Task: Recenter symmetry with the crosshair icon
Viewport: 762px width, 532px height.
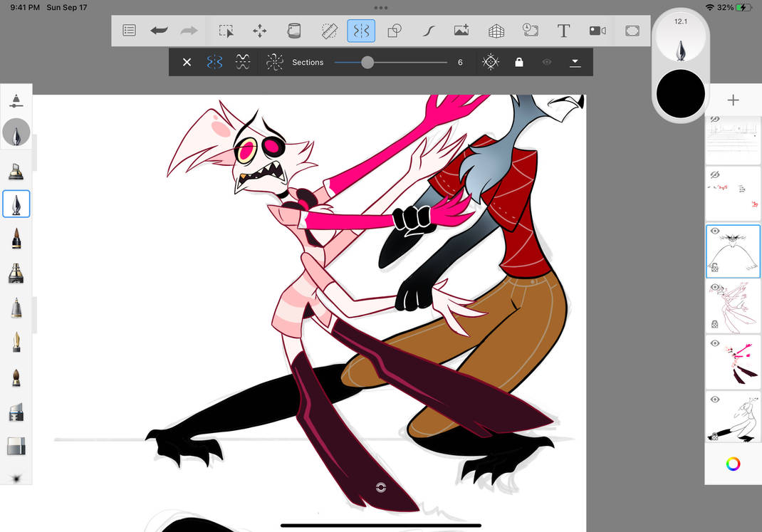Action: coord(491,62)
